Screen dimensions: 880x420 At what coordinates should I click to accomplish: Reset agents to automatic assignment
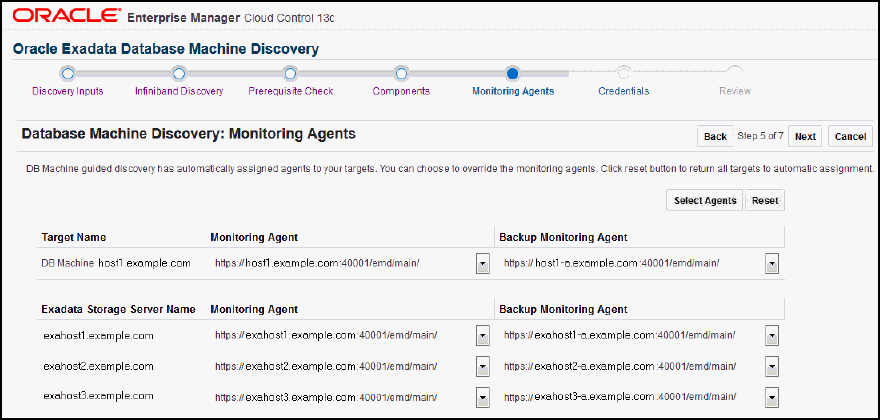765,200
